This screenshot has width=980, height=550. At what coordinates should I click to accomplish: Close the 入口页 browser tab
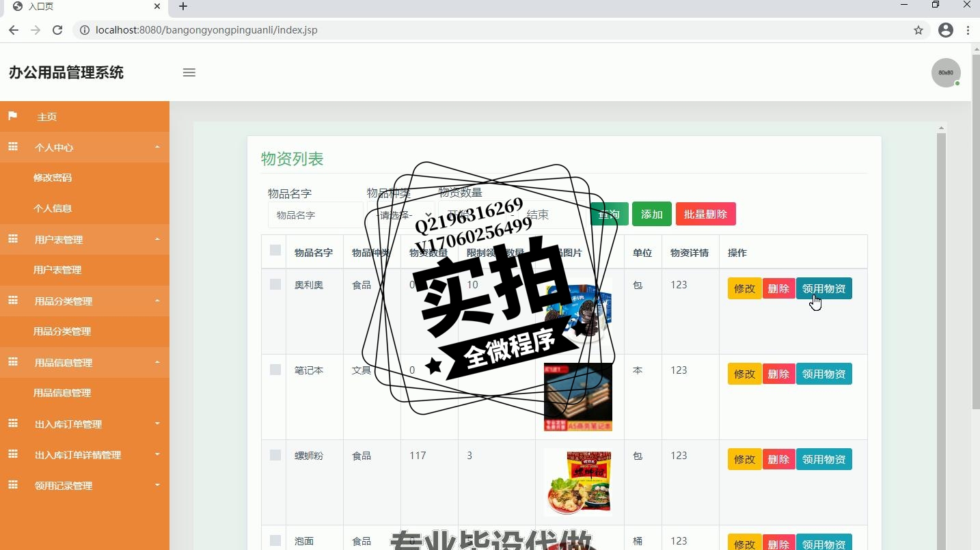click(157, 7)
